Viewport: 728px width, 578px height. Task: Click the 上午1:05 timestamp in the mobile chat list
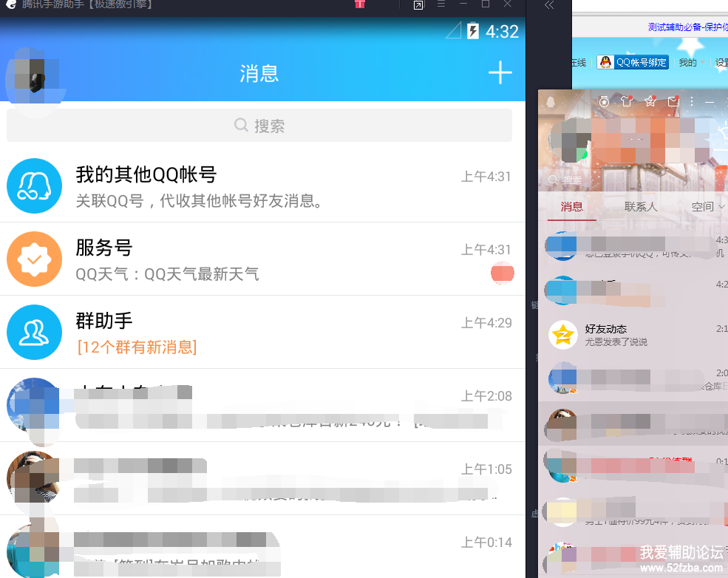486,469
